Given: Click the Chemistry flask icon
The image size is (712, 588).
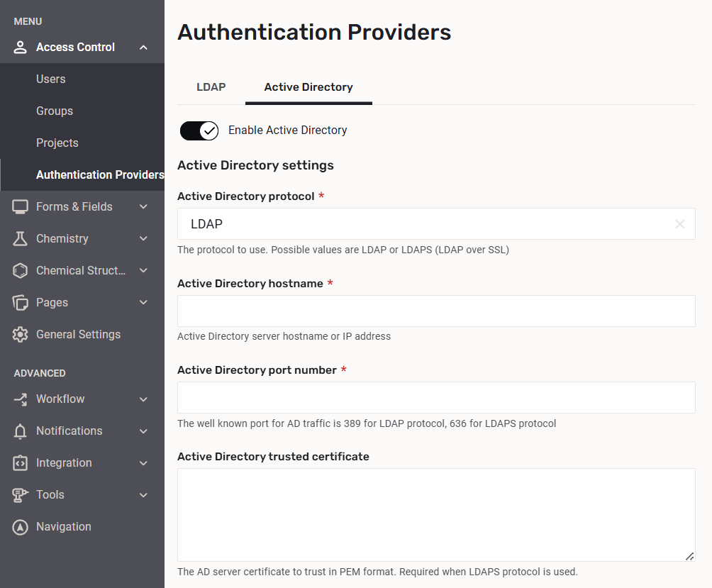Looking at the screenshot, I should pyautogui.click(x=21, y=239).
